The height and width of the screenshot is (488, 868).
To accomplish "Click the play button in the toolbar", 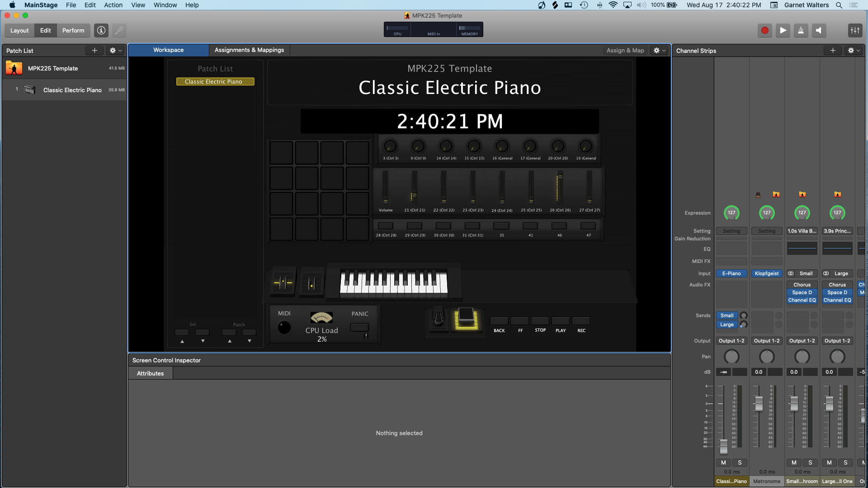I will point(783,30).
